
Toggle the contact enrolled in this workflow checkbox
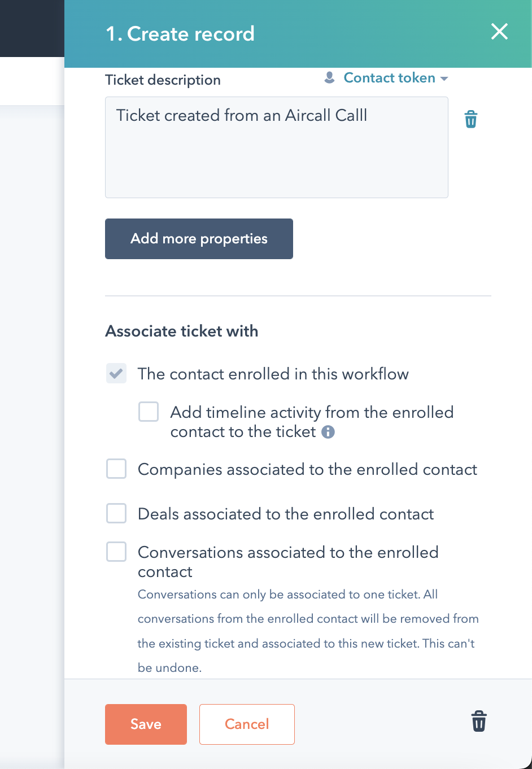pos(116,373)
